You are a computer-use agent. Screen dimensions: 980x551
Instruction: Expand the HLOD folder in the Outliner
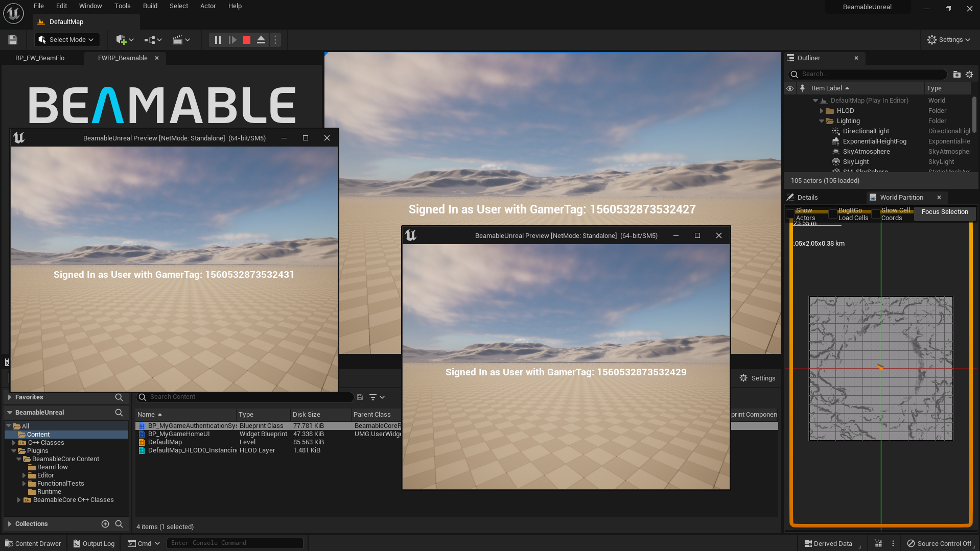[x=822, y=110]
